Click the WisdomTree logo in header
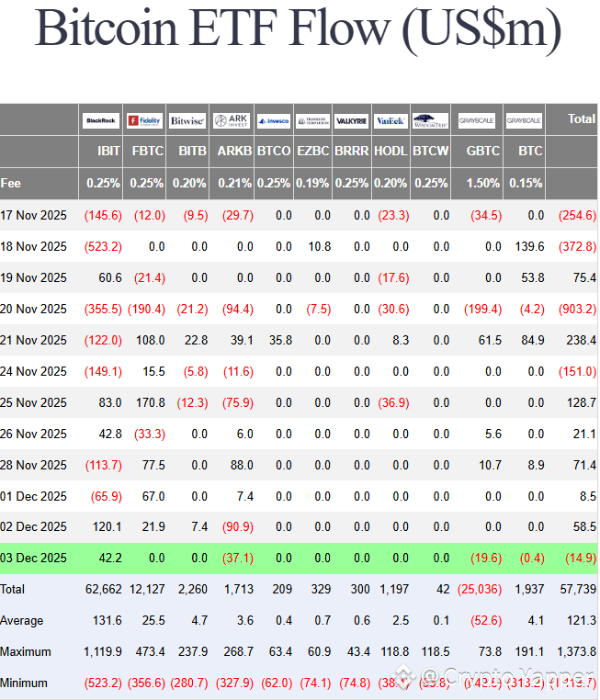 (x=430, y=120)
